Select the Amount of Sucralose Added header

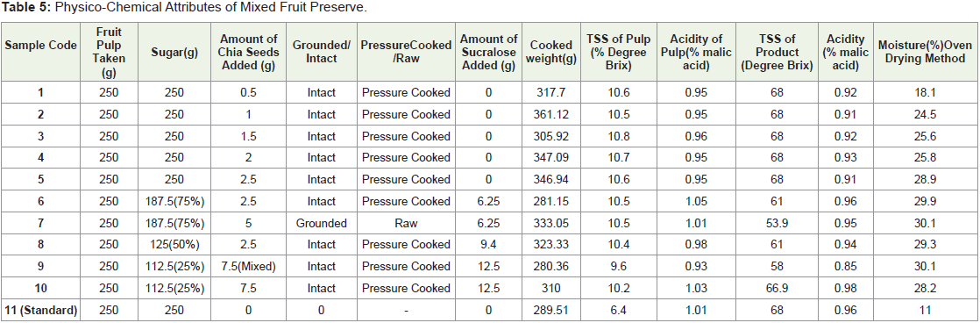pyautogui.click(x=488, y=52)
